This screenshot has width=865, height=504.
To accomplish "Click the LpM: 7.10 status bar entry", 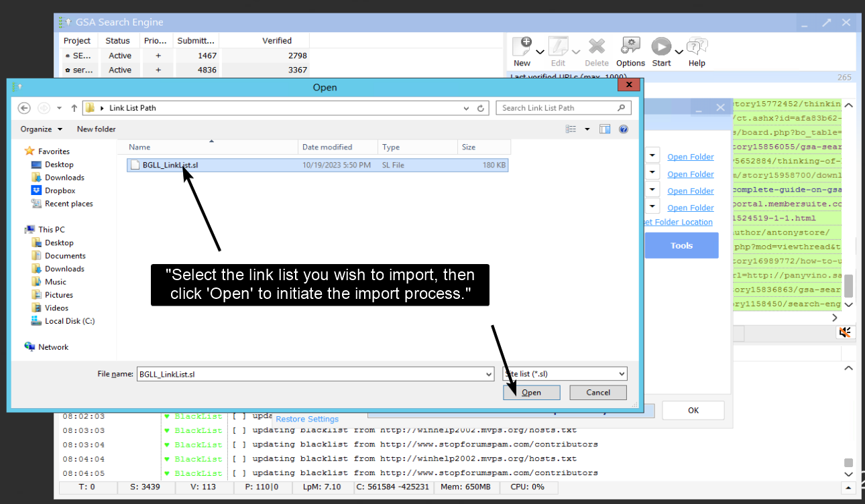I will (x=323, y=487).
